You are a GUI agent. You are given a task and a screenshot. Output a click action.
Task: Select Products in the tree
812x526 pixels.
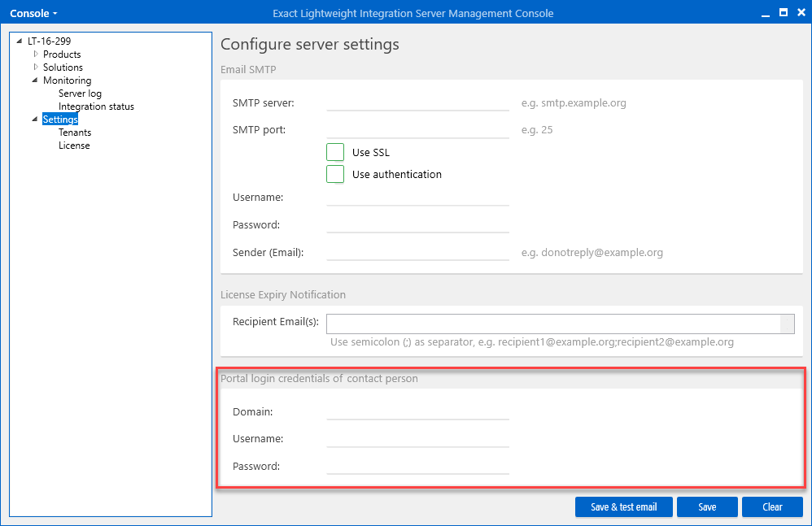62,54
